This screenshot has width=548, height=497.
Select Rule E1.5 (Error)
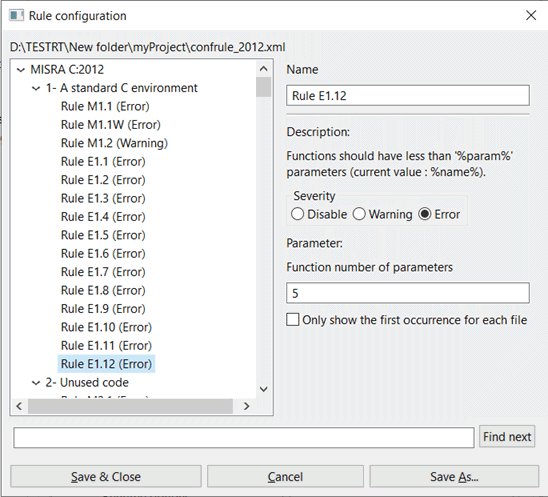pyautogui.click(x=103, y=235)
